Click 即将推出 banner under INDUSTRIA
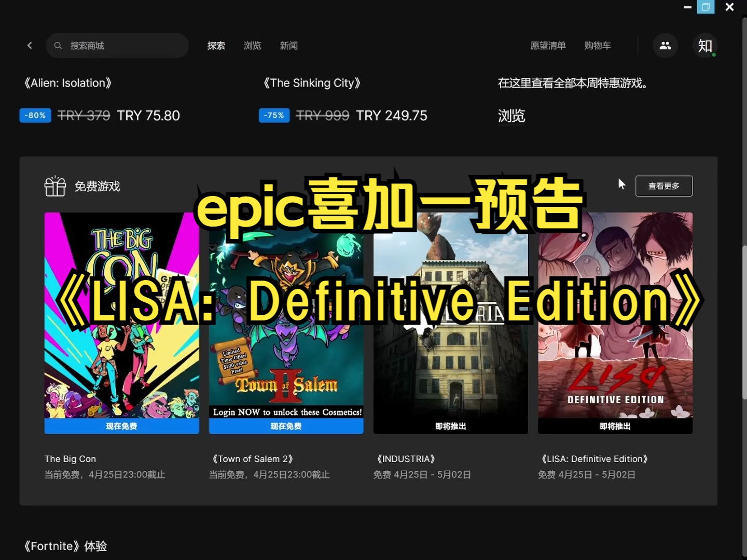The image size is (747, 560). pos(451,426)
